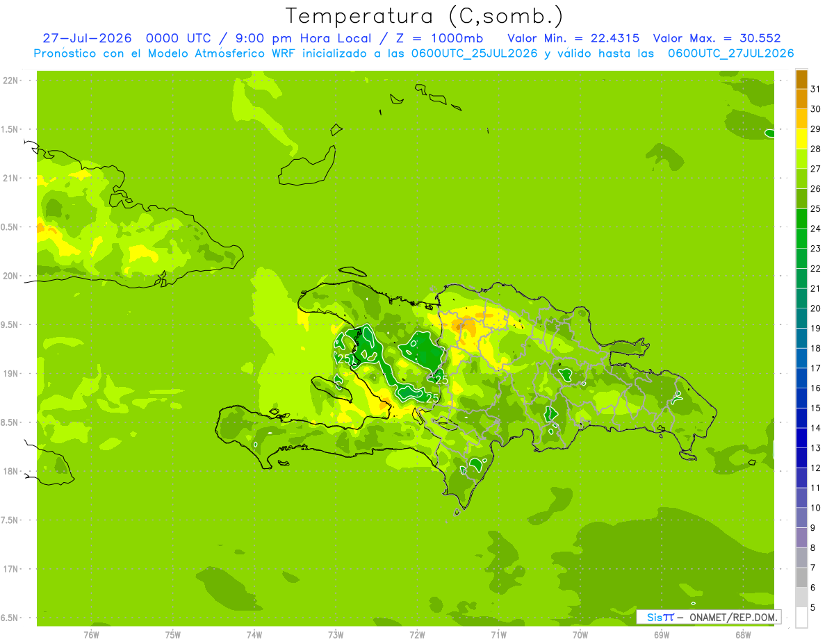Image resolution: width=834 pixels, height=644 pixels.
Task: Click the 72W longitude tick label
Action: [417, 635]
